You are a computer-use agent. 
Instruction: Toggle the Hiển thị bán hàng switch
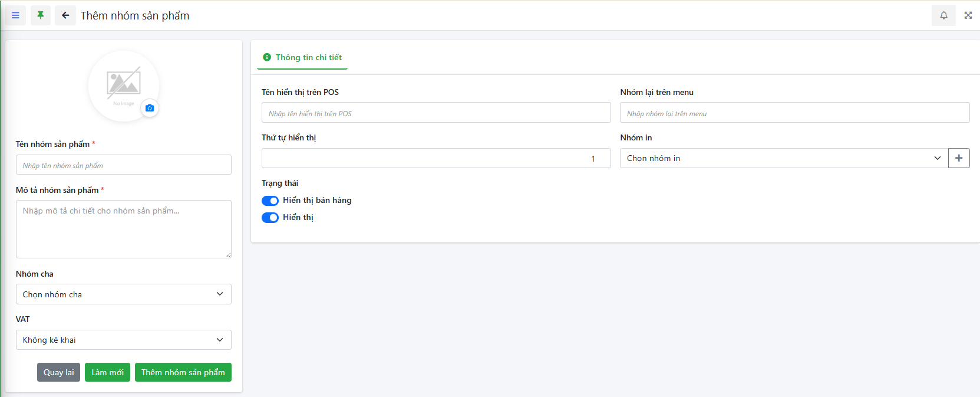[270, 201]
